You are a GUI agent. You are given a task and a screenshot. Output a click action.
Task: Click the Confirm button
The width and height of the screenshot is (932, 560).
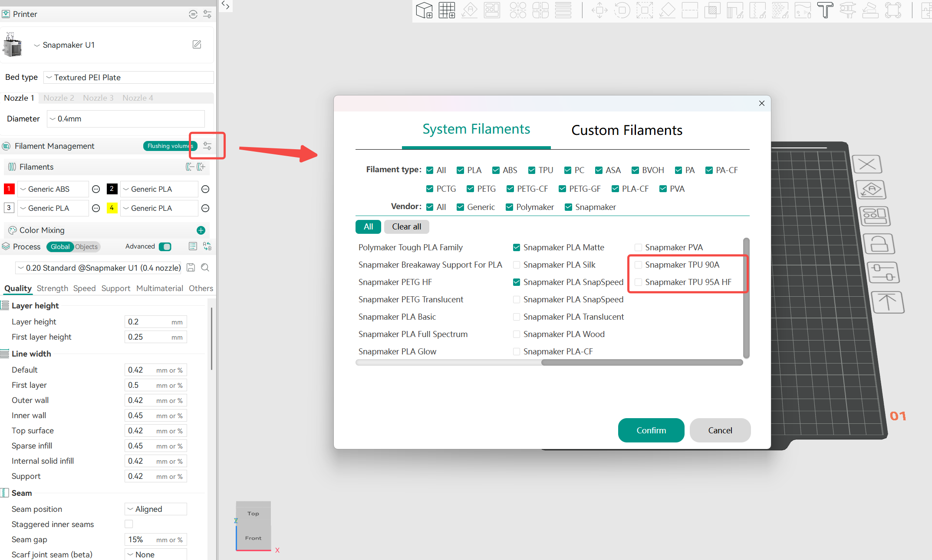(651, 430)
